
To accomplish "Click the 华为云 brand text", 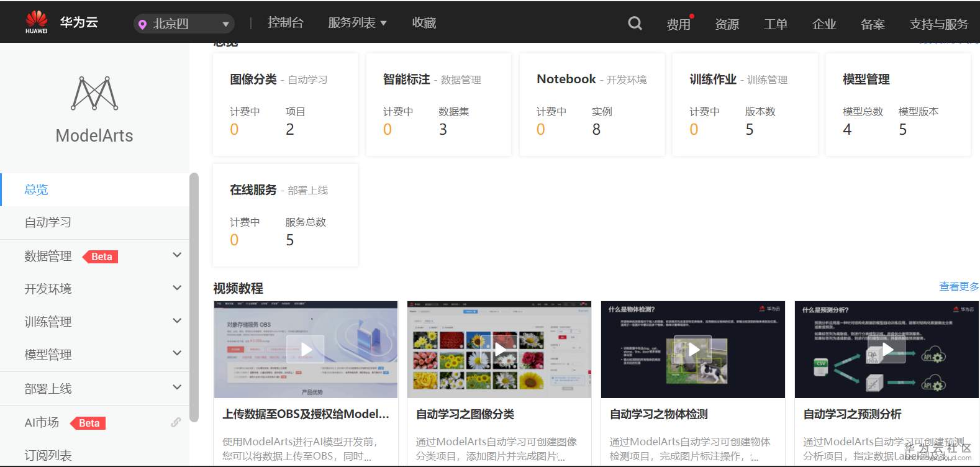I will point(79,22).
